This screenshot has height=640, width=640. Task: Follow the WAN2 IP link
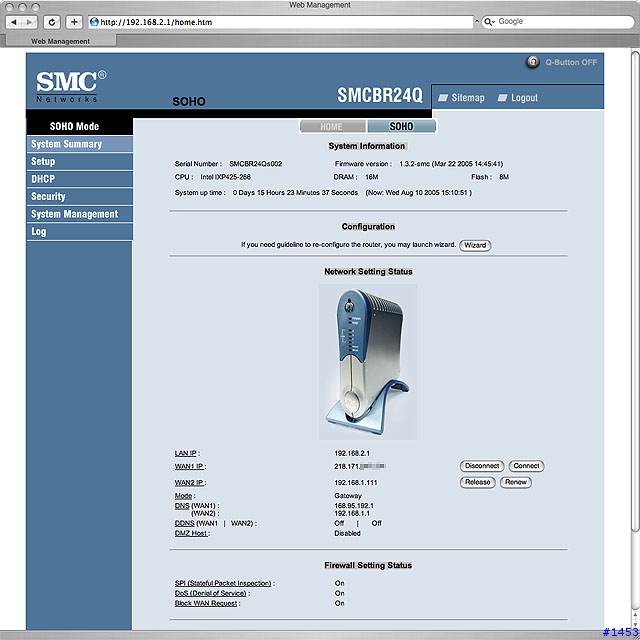pos(189,483)
